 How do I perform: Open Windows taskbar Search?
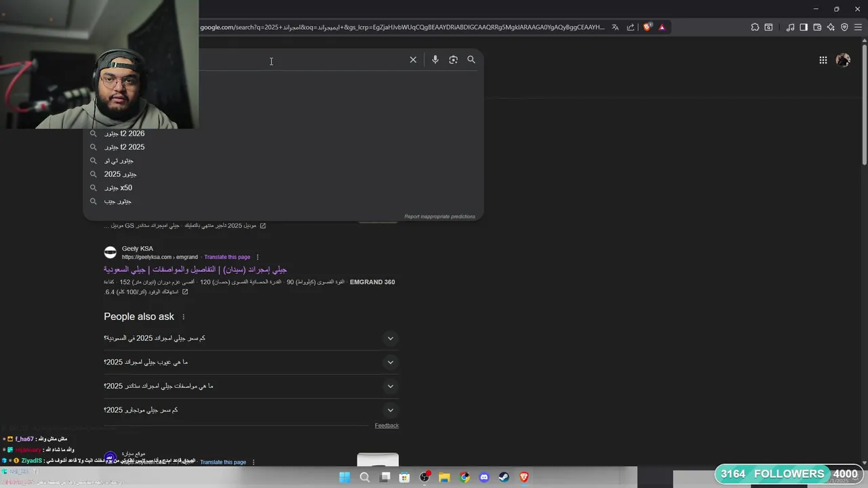365,477
